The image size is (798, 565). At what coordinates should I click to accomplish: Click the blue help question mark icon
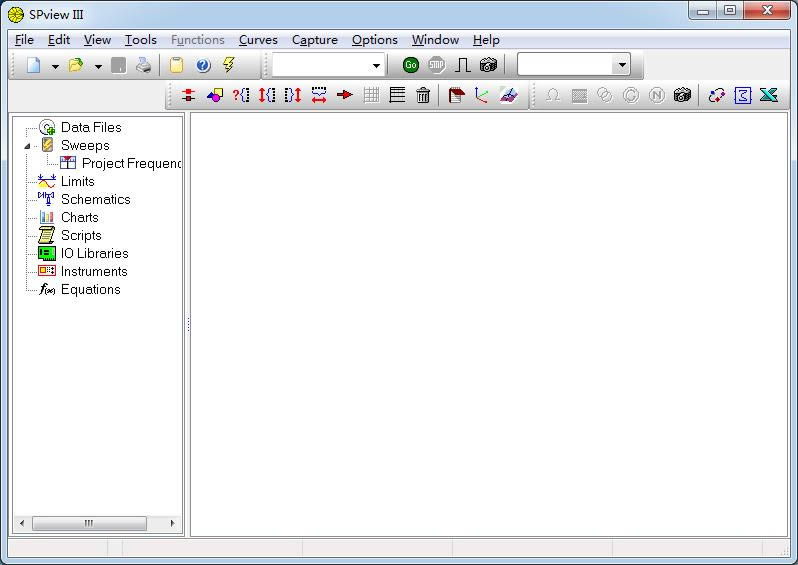203,65
